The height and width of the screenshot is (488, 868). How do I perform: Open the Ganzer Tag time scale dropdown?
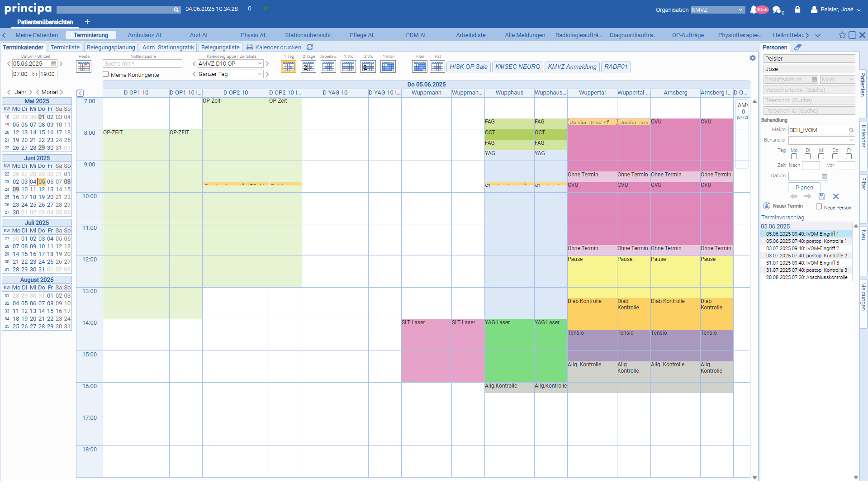point(230,74)
